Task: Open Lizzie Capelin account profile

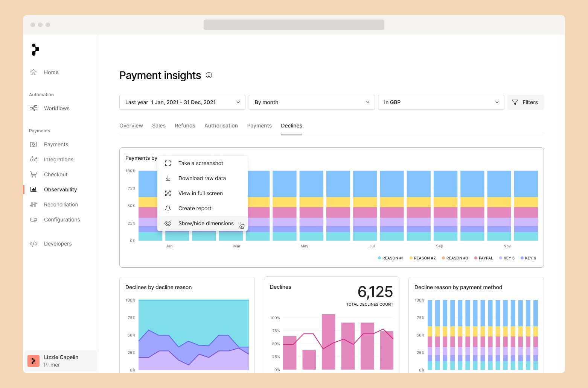Action: (61, 361)
